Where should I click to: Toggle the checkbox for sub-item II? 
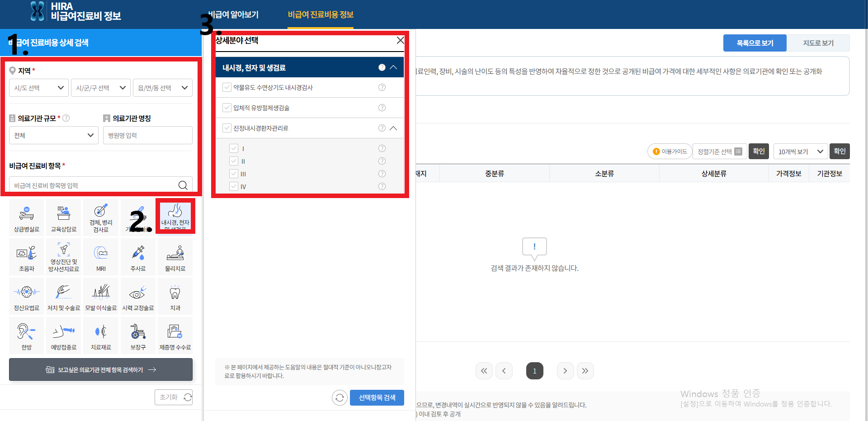(x=234, y=161)
